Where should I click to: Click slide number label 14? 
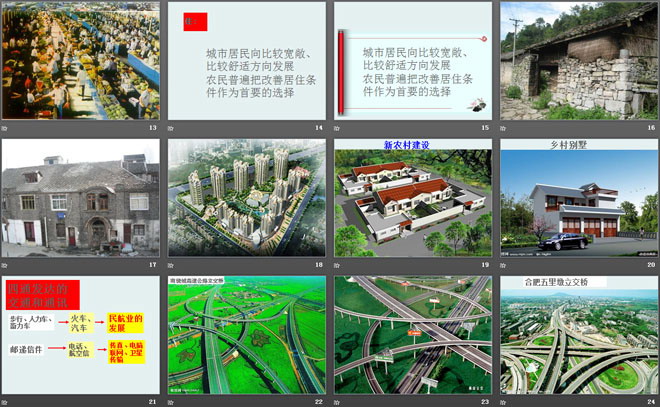tap(319, 128)
